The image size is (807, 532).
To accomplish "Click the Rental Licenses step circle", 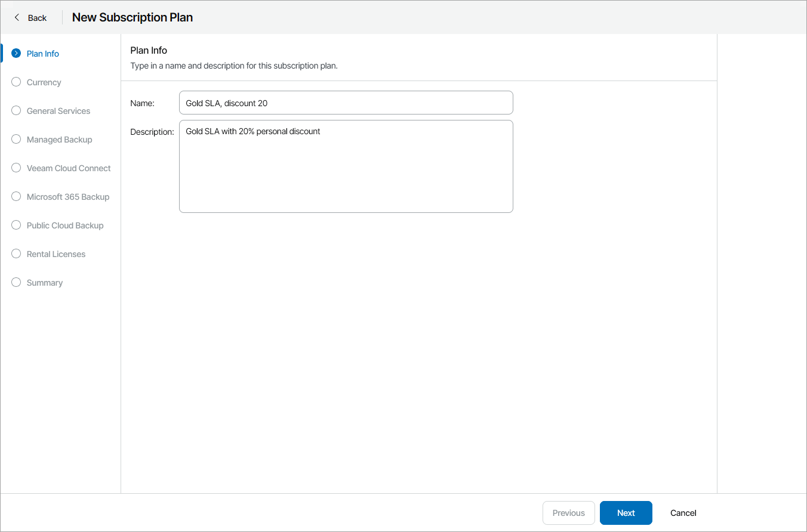I will (16, 253).
